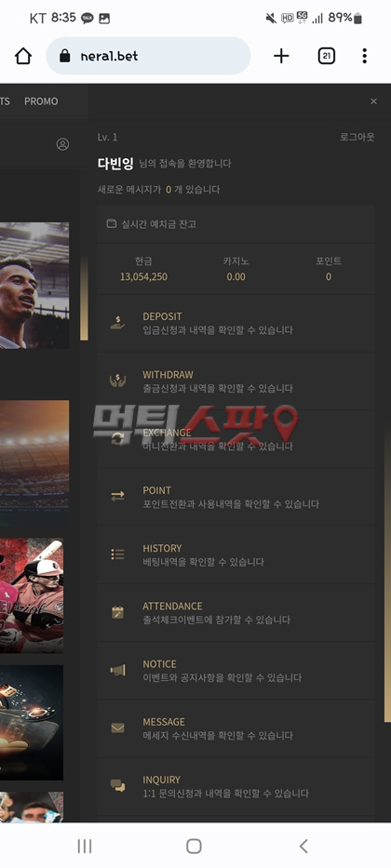The height and width of the screenshot is (868, 391).
Task: Open a new browser tab with plus icon
Action: pyautogui.click(x=281, y=56)
